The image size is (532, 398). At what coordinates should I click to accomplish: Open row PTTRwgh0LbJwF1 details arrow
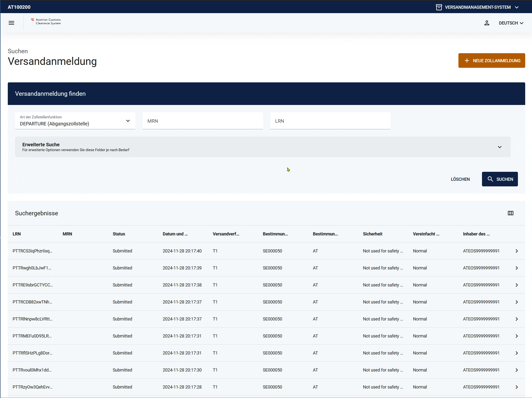(x=517, y=268)
